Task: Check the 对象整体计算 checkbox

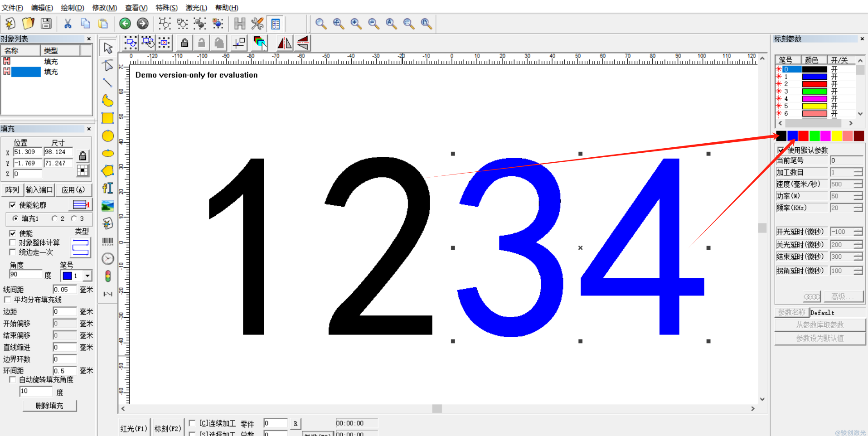Action: tap(13, 242)
